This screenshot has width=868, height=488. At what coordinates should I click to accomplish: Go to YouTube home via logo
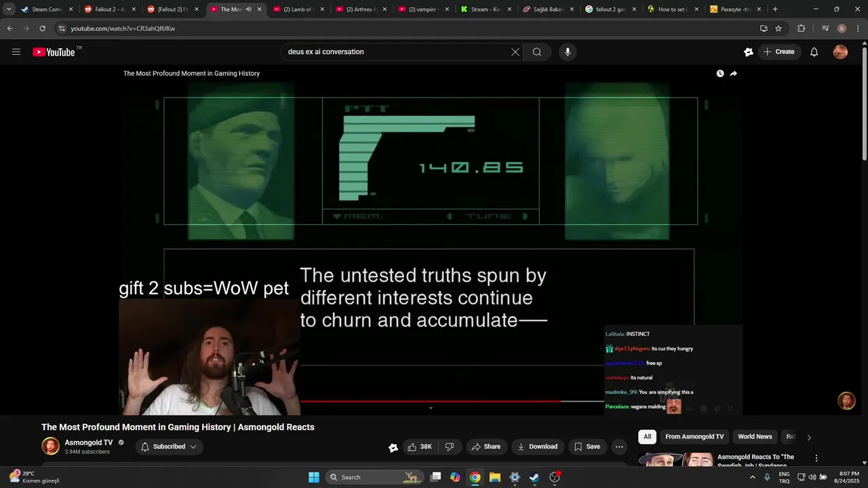point(54,52)
